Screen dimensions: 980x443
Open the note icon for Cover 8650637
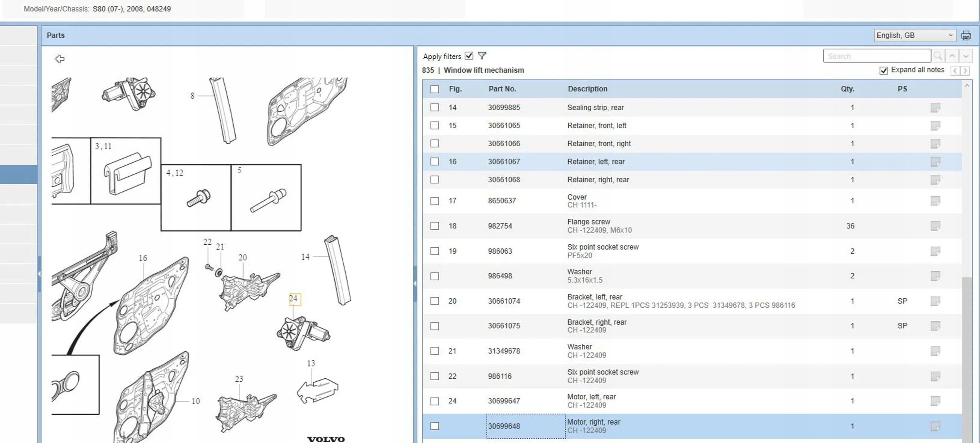pyautogui.click(x=935, y=201)
